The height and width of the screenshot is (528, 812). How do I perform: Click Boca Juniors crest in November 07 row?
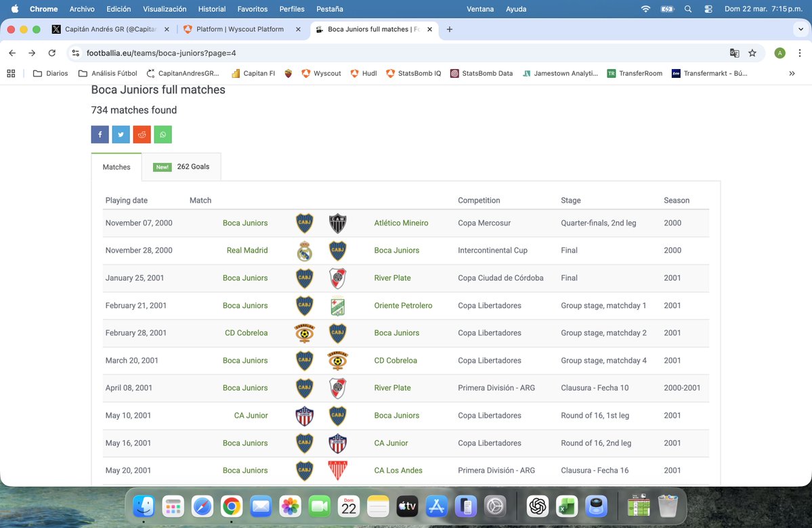click(305, 223)
